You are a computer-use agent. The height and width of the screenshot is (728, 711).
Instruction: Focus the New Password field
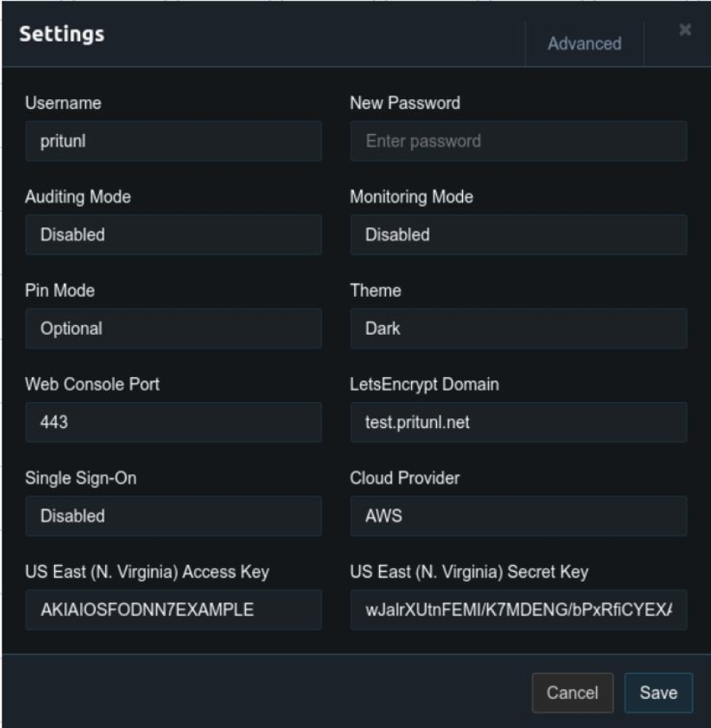518,141
